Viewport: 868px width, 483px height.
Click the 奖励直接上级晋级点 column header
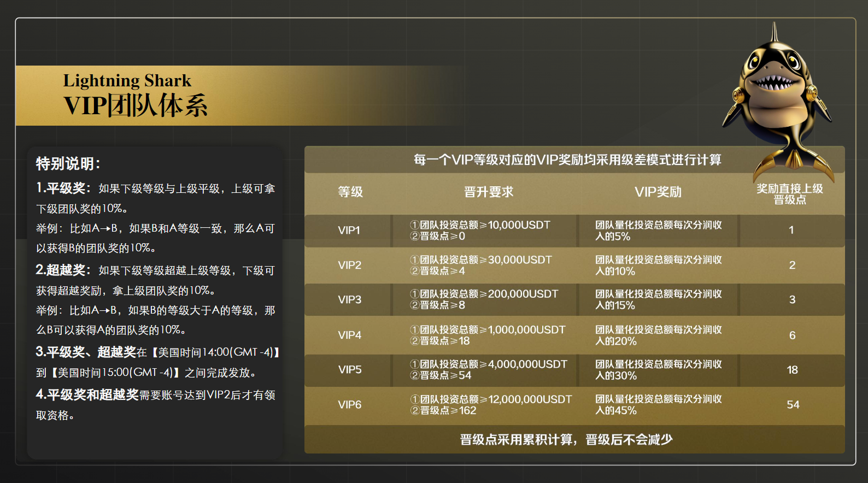click(789, 194)
